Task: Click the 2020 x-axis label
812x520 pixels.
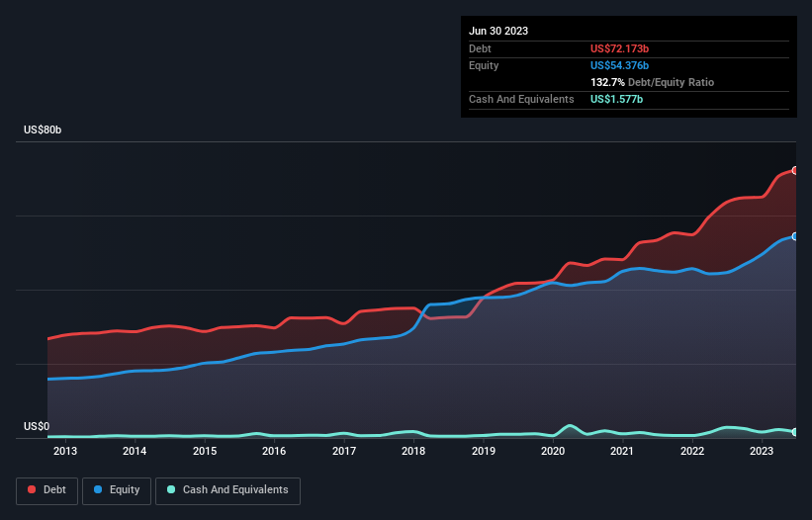Action: coord(553,451)
